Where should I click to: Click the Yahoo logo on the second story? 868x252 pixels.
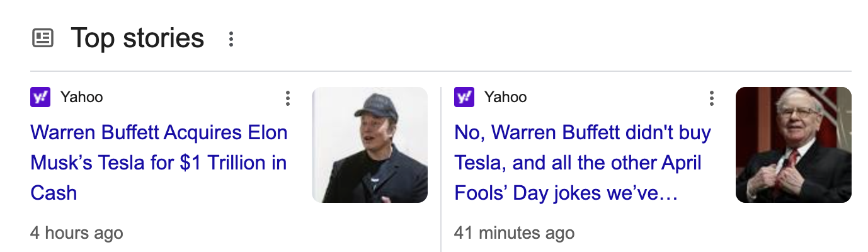[x=464, y=98]
